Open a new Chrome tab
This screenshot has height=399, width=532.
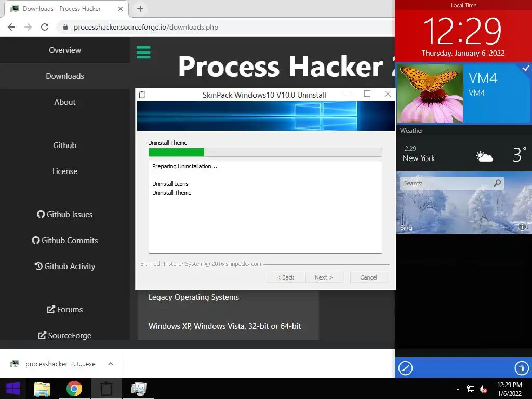pos(140,9)
